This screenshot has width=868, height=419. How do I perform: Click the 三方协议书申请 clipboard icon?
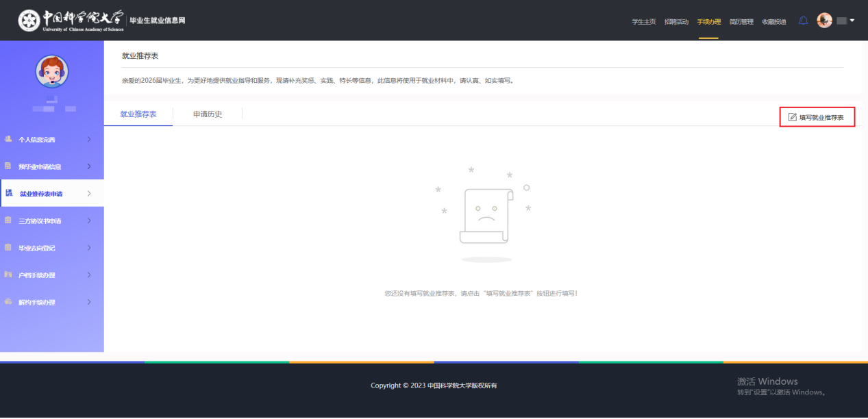click(8, 220)
